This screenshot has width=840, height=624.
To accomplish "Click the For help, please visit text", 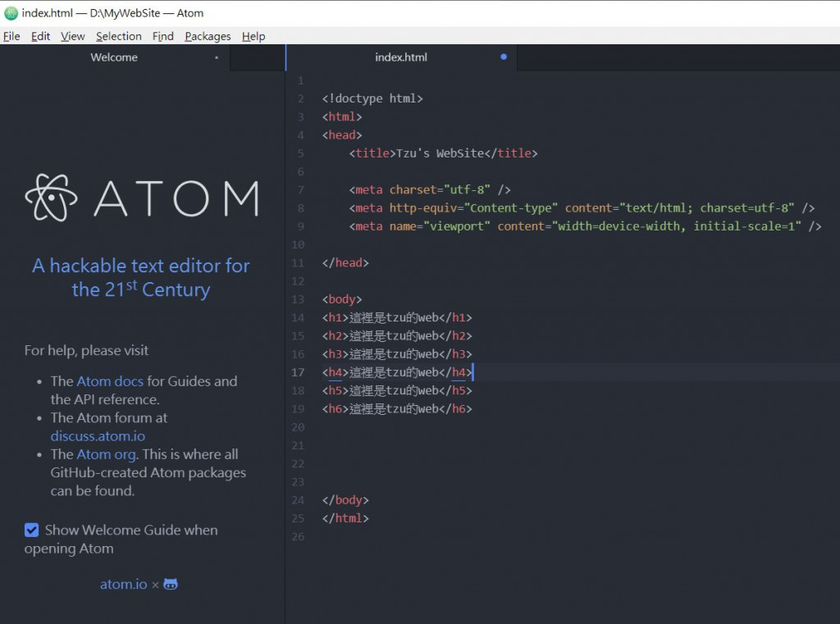I will point(86,350).
